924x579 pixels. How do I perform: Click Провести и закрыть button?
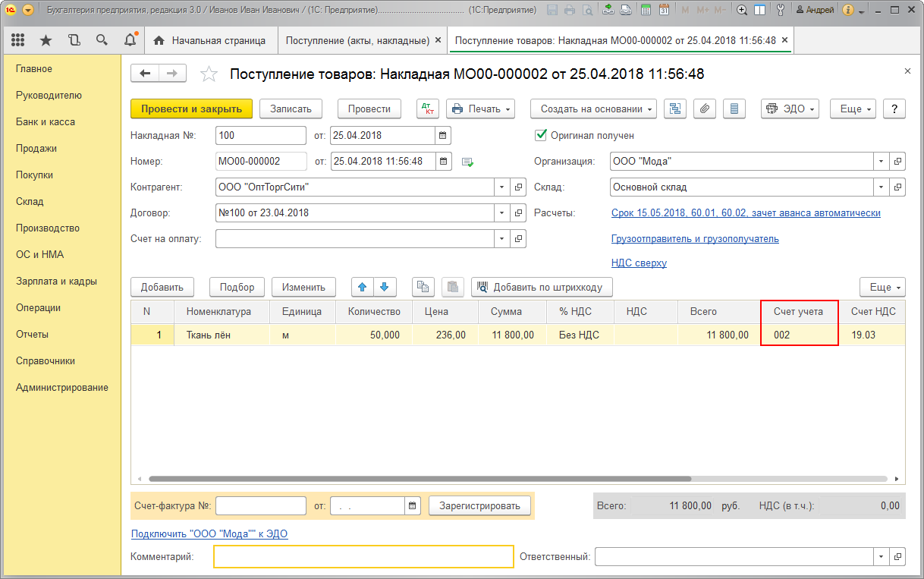[x=191, y=109]
